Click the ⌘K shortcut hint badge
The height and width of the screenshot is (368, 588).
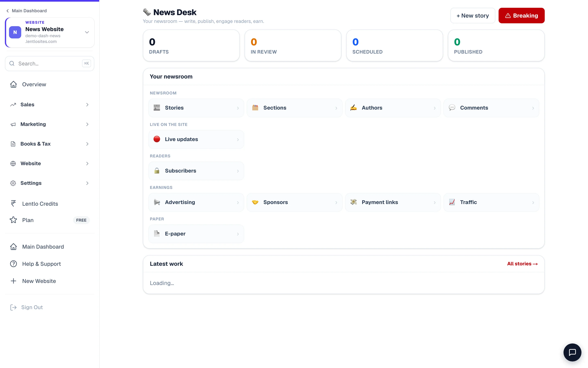(x=87, y=64)
